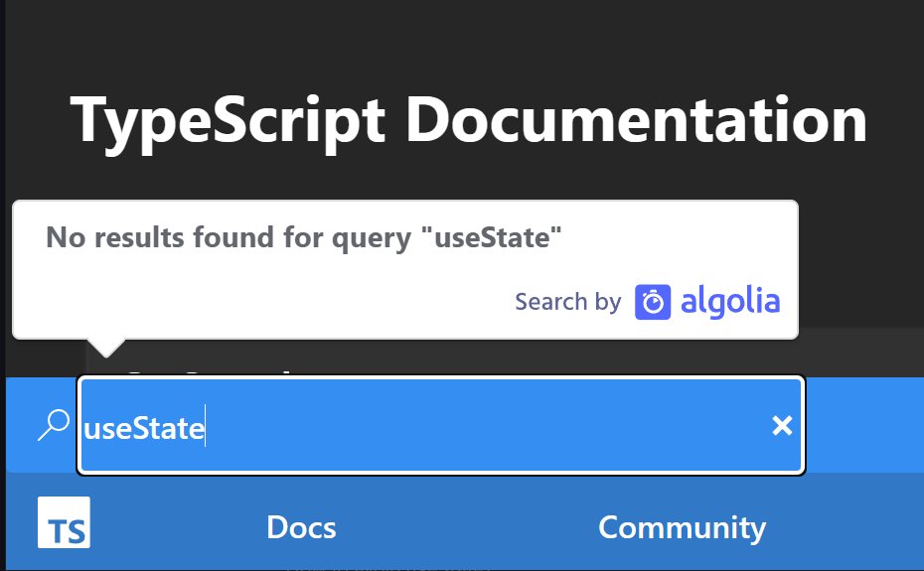Click the TS TypeScript logo
The height and width of the screenshot is (571, 924).
click(x=64, y=522)
